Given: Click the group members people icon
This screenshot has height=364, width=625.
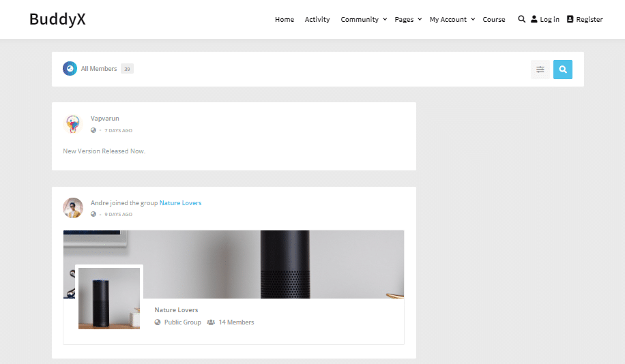Looking at the screenshot, I should (211, 322).
